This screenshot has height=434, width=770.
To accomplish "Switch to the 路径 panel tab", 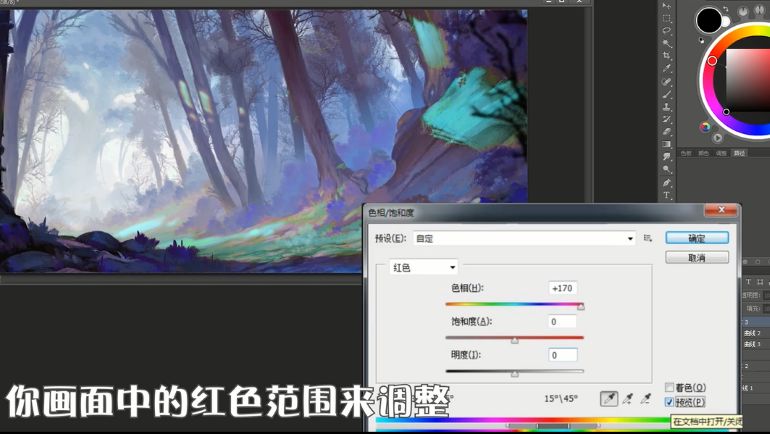I will click(x=739, y=153).
